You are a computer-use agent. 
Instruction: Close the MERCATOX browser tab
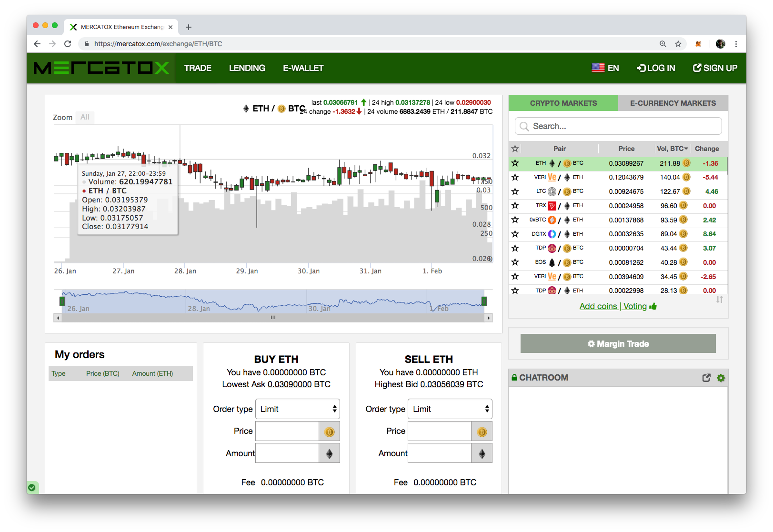[171, 27]
